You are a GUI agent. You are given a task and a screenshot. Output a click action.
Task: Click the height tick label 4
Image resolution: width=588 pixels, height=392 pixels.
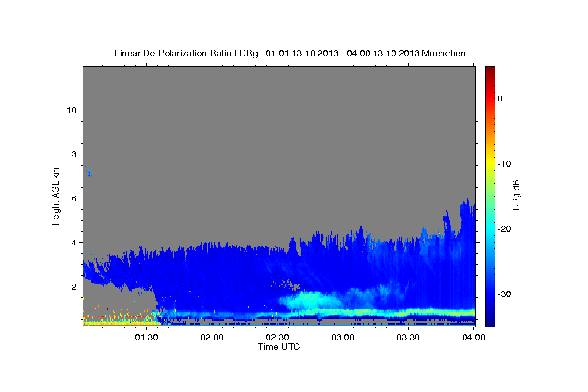[74, 243]
